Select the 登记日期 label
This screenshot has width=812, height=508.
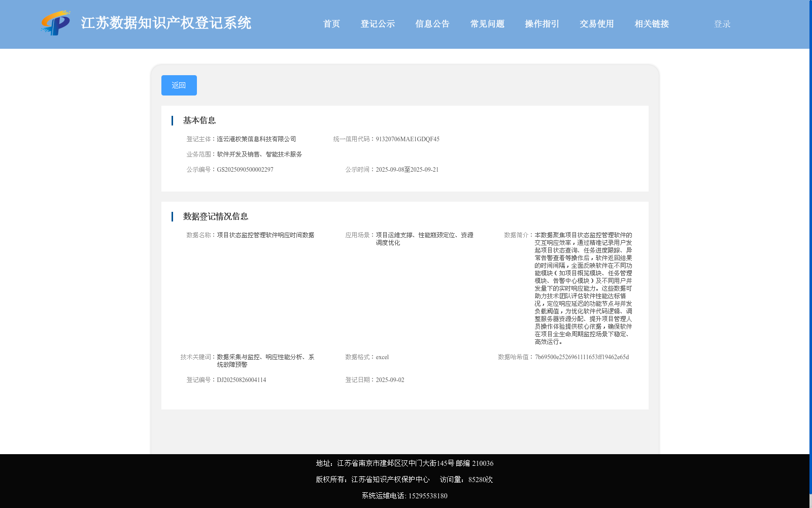click(360, 380)
